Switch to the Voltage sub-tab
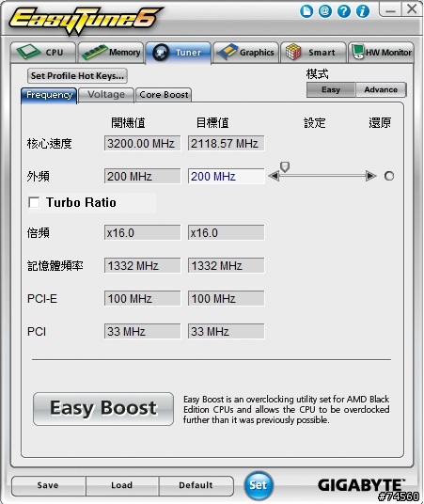Screen dimensions: 424x504 click(x=106, y=95)
